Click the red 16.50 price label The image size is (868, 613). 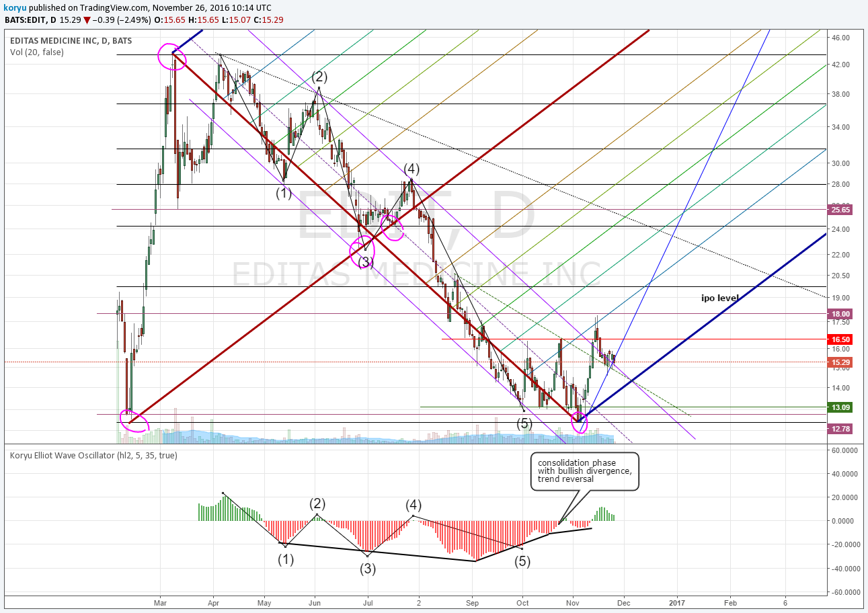coord(841,339)
